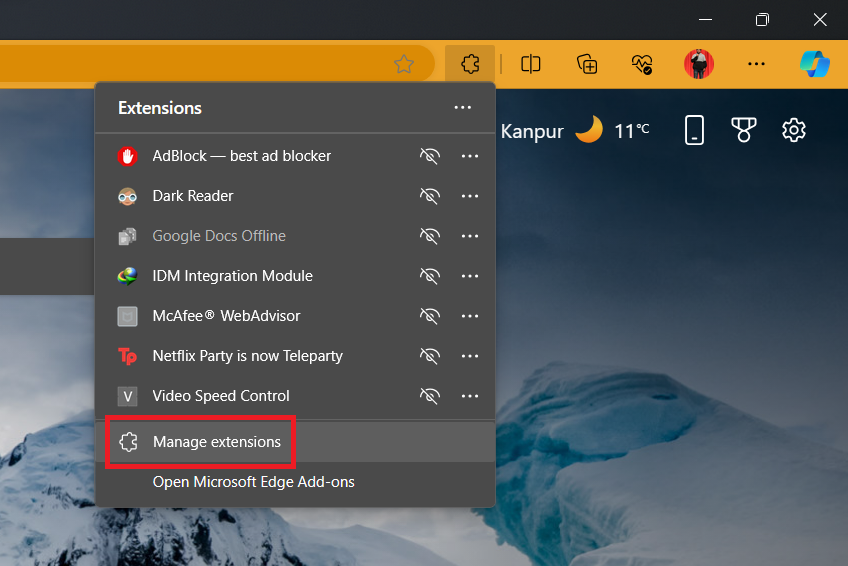Viewport: 848px width, 566px height.
Task: Open Split screen from the toolbar
Action: point(531,64)
